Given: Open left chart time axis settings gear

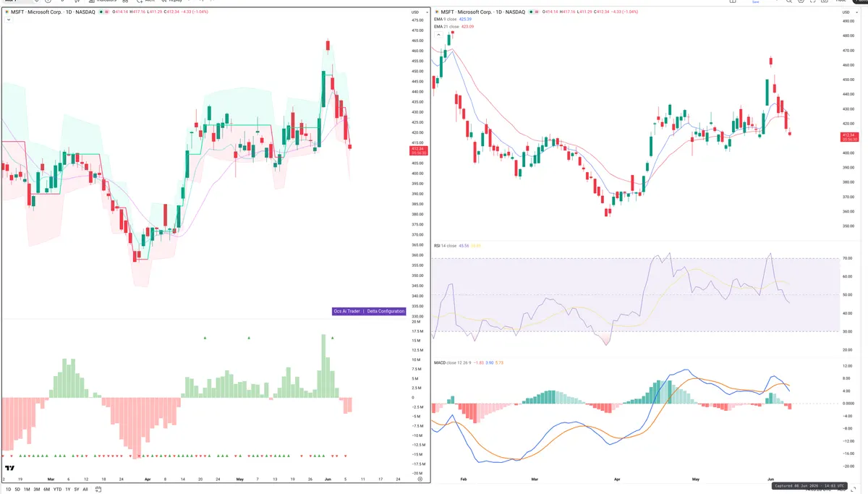Looking at the screenshot, I should click(420, 480).
